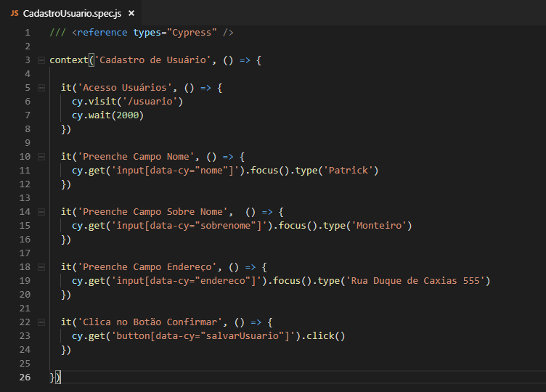The width and height of the screenshot is (546, 392).
Task: Fold the 'Preenche Campo Nome' test block
Action: [41, 157]
